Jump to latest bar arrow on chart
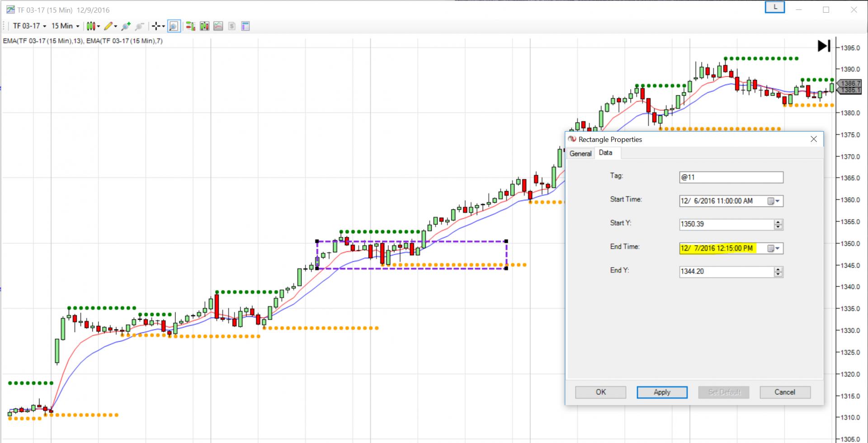 [x=824, y=46]
